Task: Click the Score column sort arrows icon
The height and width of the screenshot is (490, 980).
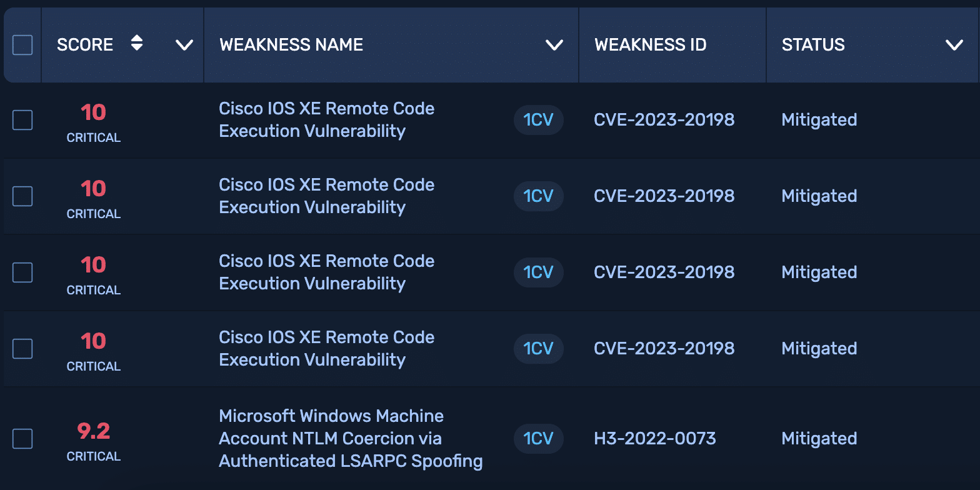Action: point(137,44)
